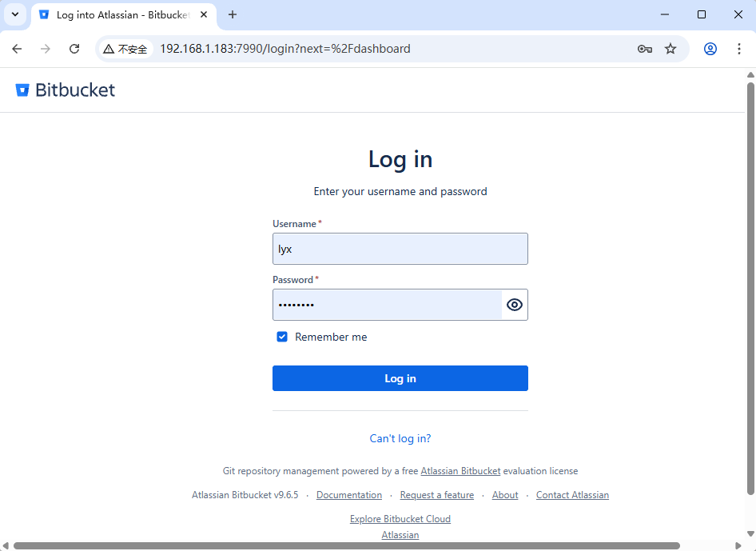The image size is (756, 551).
Task: Reload the current page
Action: pos(74,49)
